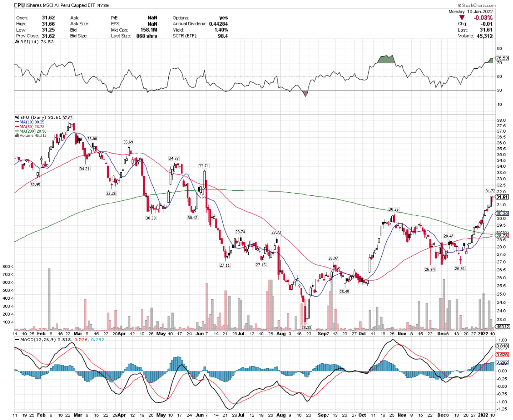This screenshot has width=513, height=420.
Task: Click the 31.61 price tag on right axis
Action: [x=502, y=197]
